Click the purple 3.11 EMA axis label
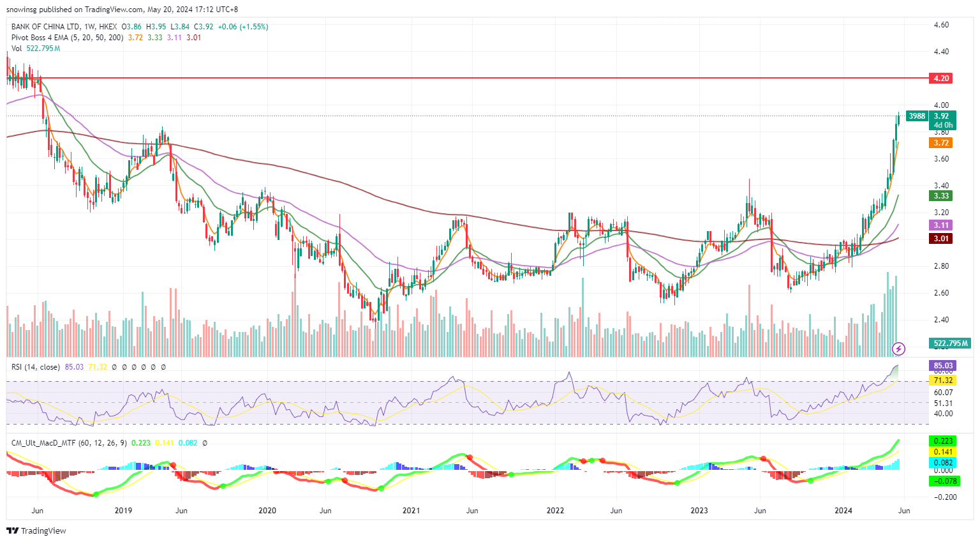 click(941, 225)
